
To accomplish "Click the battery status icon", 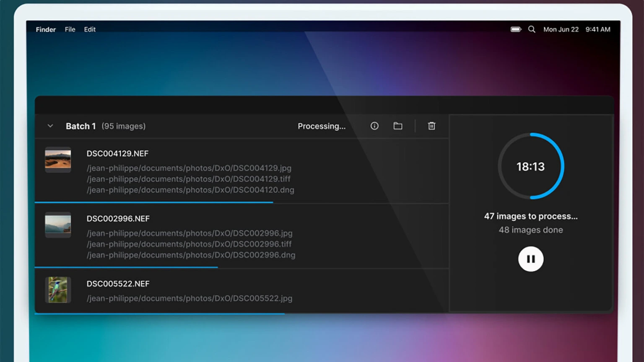I will coord(516,29).
